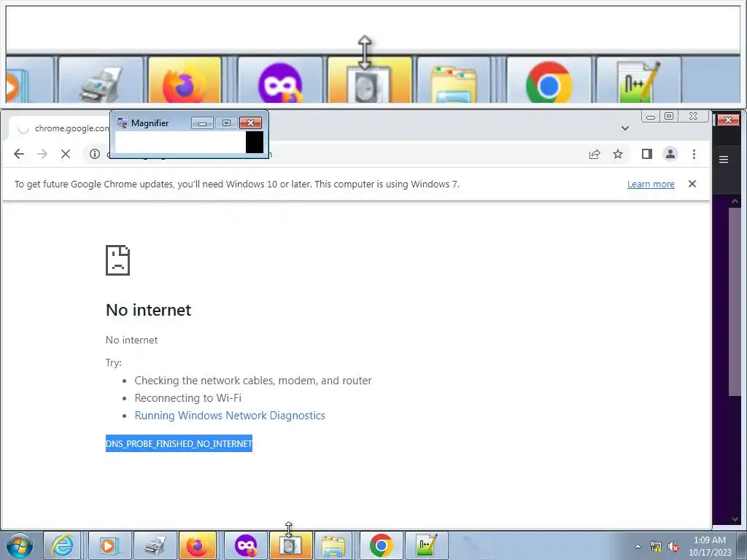
Task: Open the fax and scan taskbar icon
Action: click(x=155, y=545)
